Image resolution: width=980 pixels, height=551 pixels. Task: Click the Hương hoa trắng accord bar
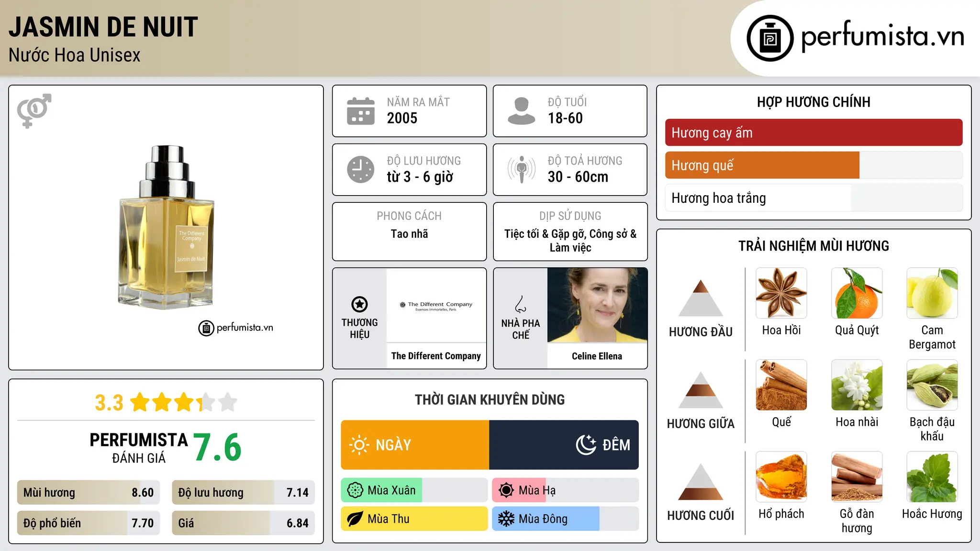813,198
